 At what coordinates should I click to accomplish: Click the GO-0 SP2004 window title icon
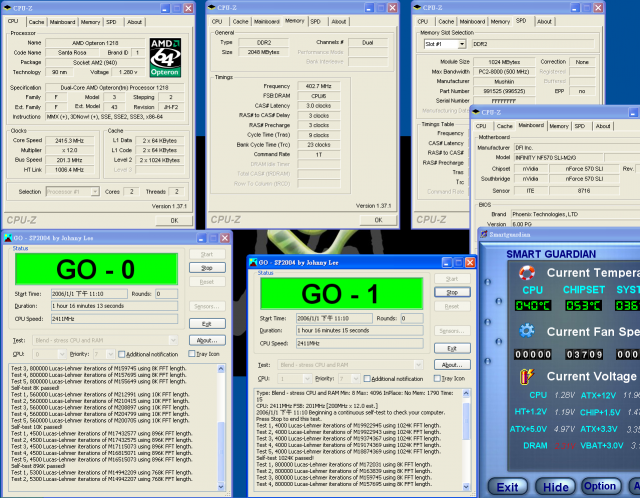pos(8,238)
